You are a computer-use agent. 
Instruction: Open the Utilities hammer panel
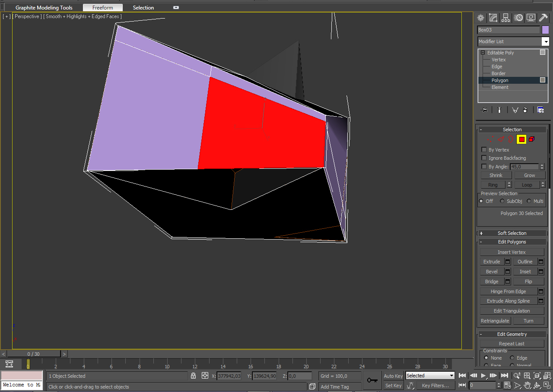tap(544, 18)
